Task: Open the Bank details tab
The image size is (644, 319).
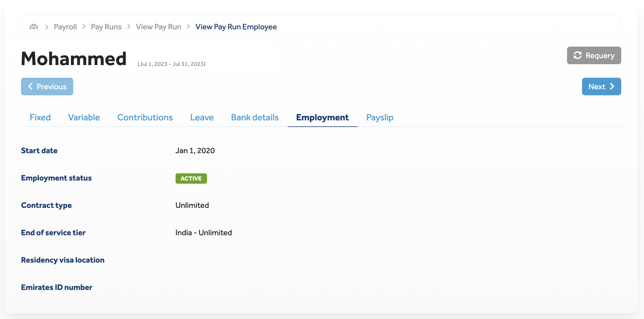Action: (255, 117)
